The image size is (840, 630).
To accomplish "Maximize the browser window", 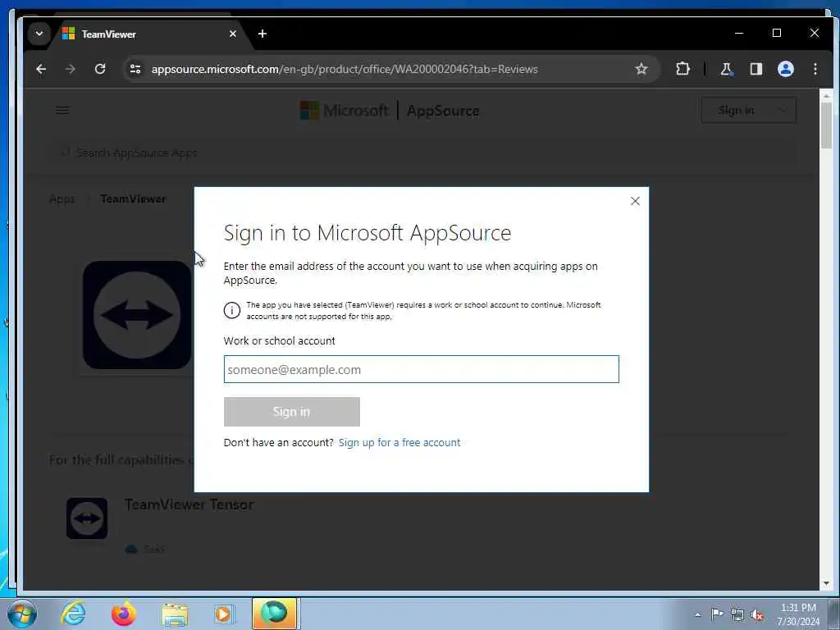I will click(776, 33).
